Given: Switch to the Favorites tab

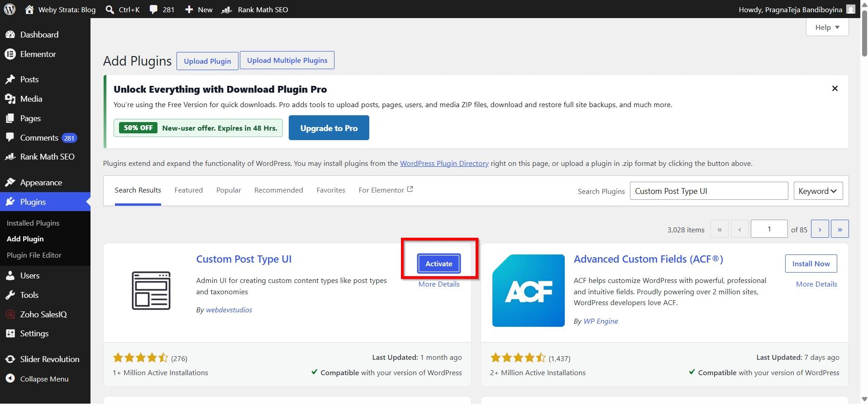Looking at the screenshot, I should click(x=331, y=190).
